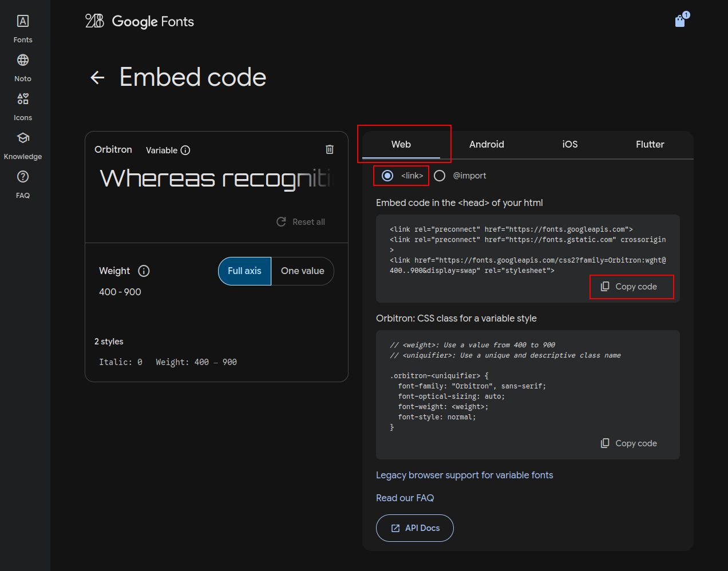Screen dimensions: 728x571
Task: Open the shopping bag selection icon
Action: [x=680, y=21]
